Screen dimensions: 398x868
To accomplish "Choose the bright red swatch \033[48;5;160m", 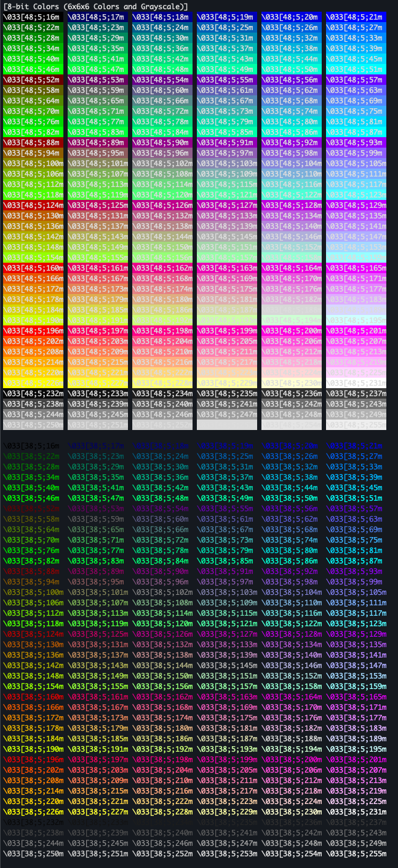I will coord(33,268).
